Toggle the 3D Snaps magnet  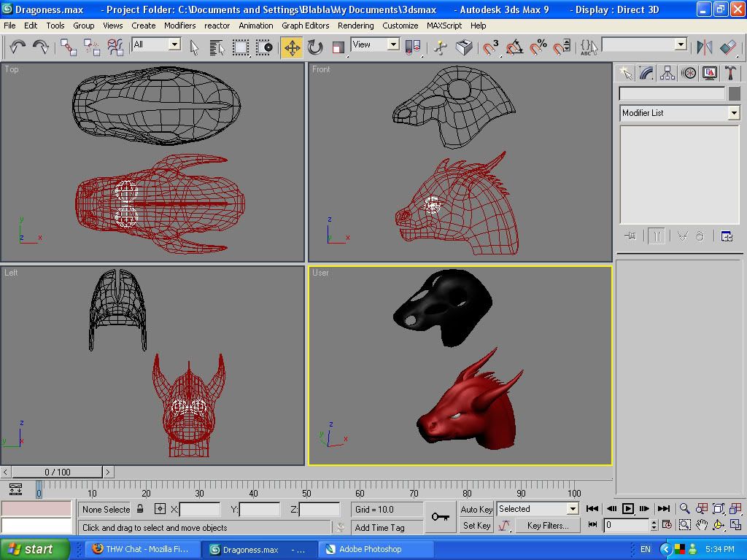(491, 47)
